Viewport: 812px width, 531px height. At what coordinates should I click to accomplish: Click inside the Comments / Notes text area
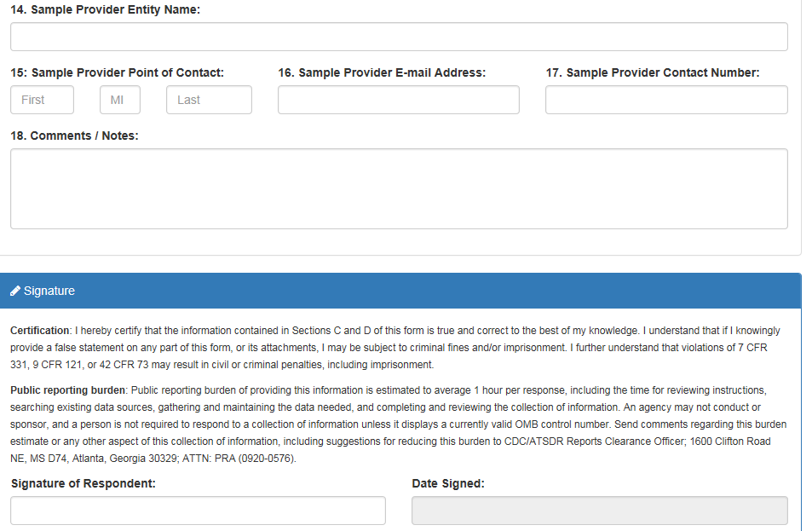399,188
